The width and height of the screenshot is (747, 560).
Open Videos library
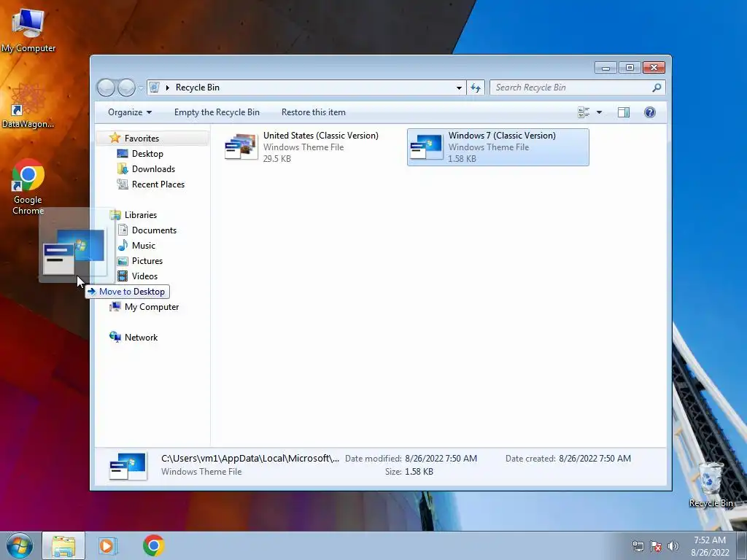[144, 276]
